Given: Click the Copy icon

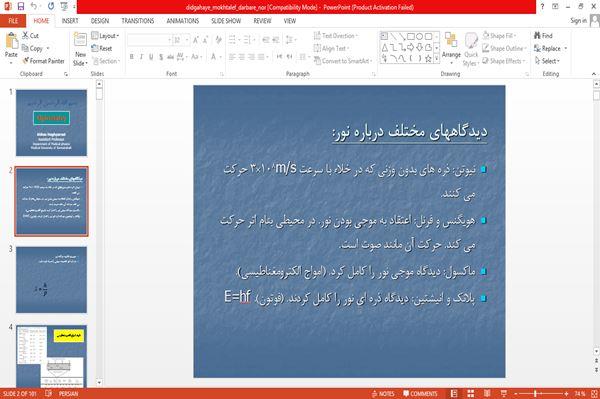Looking at the screenshot, I should [25, 48].
